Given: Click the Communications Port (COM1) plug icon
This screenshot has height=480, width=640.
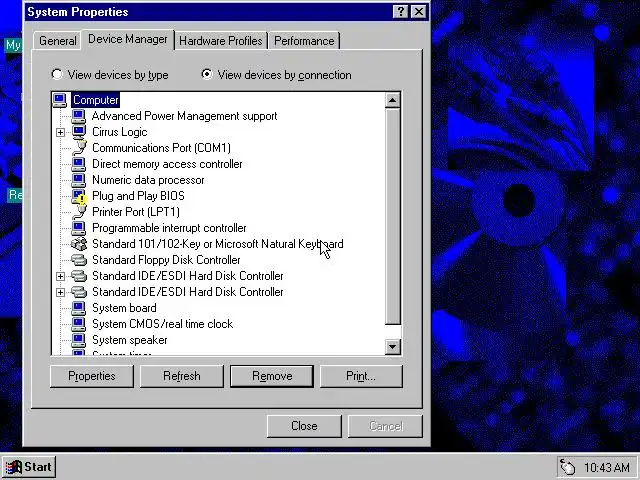Looking at the screenshot, I should 79,148.
